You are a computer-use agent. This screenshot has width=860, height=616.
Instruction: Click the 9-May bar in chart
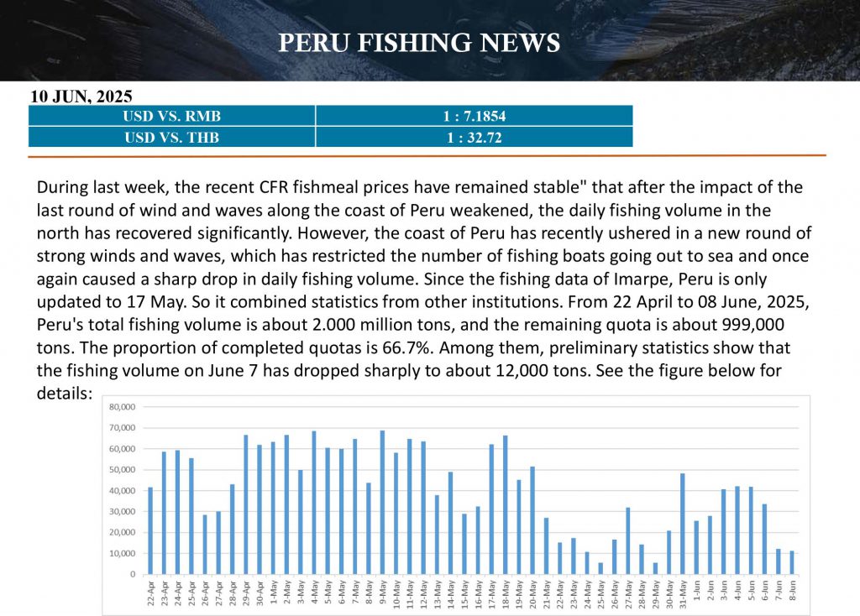[x=382, y=502]
